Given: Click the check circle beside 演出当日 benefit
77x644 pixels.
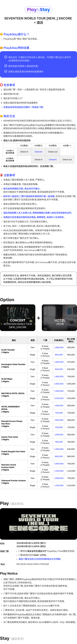Looking at the screenshot, I should [6, 57].
